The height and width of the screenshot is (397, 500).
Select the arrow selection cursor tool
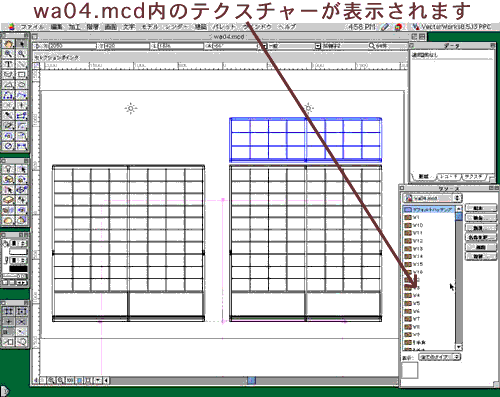click(21, 43)
